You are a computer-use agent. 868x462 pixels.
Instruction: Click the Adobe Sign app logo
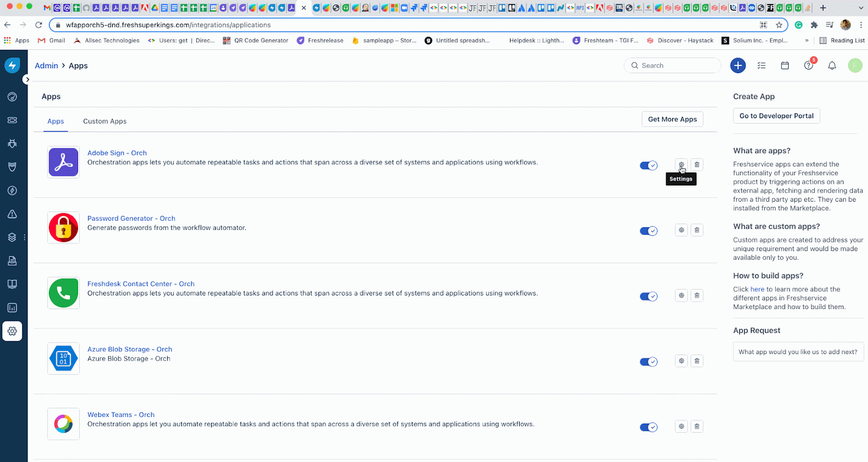pos(63,162)
